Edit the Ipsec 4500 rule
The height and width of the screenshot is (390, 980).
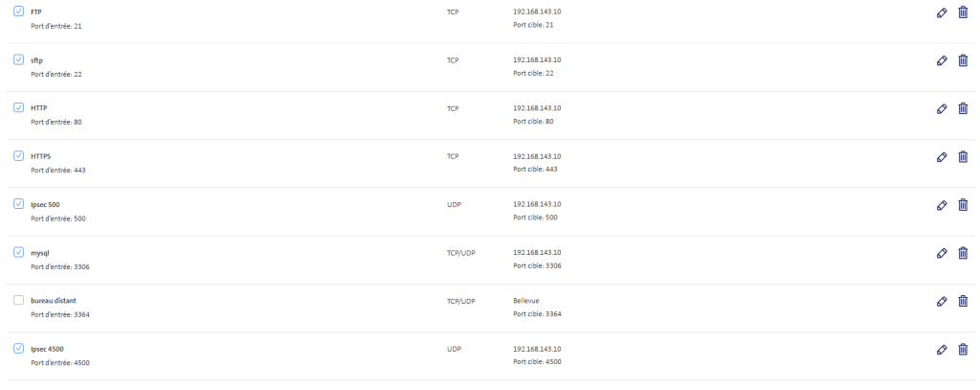[942, 350]
